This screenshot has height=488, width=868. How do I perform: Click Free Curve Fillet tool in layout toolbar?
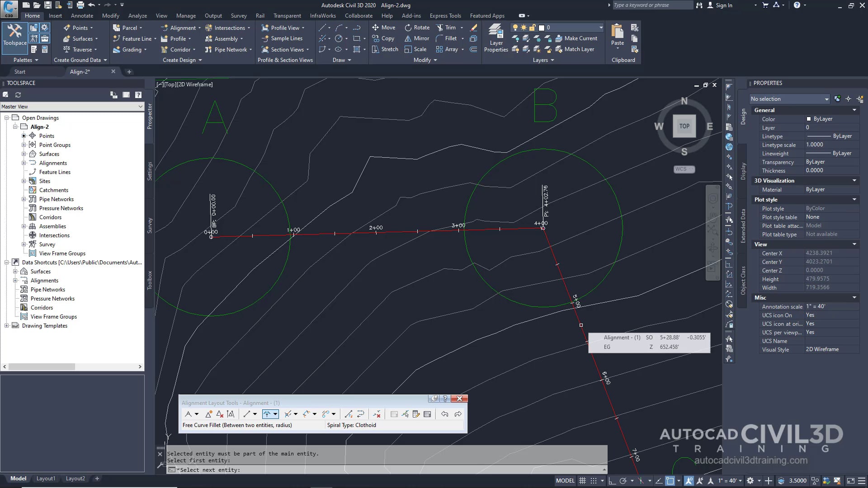[x=267, y=414]
